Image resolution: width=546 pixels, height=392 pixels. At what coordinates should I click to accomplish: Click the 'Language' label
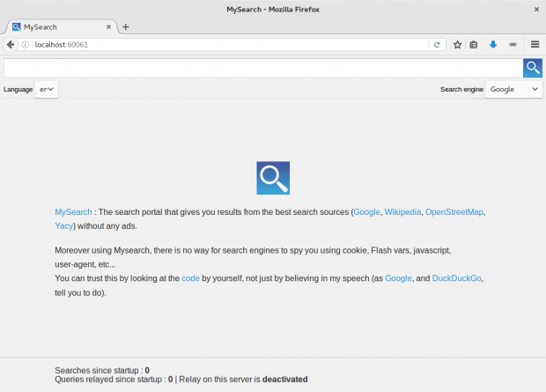coord(18,89)
